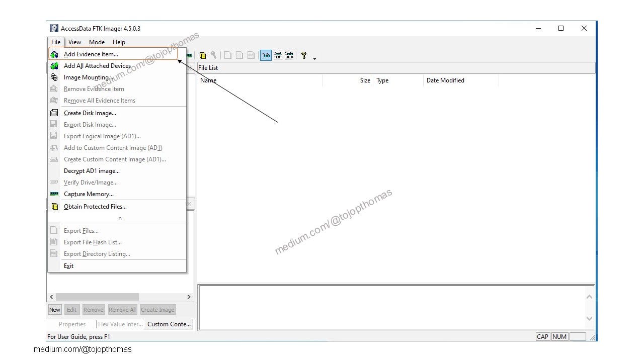Image resolution: width=644 pixels, height=362 pixels.
Task: Click the 'For User Guide, press F1' status text
Action: point(78,337)
